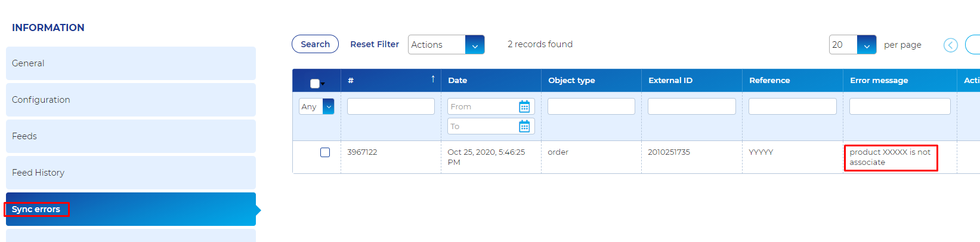Switch to the Configuration section
Image resolution: width=980 pixels, height=242 pixels.
point(131,100)
